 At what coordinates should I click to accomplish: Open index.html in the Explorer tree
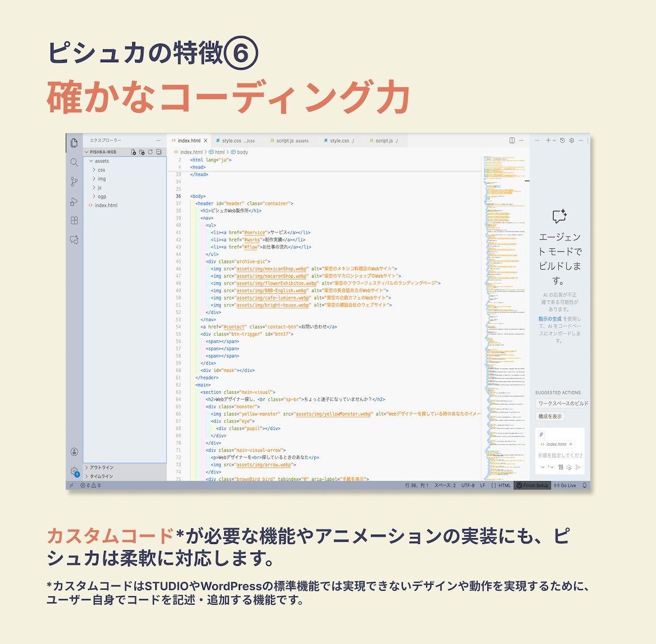pos(125,205)
